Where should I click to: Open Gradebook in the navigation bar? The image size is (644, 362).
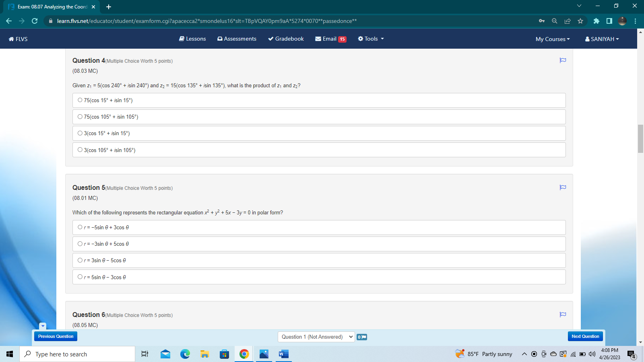(x=286, y=39)
